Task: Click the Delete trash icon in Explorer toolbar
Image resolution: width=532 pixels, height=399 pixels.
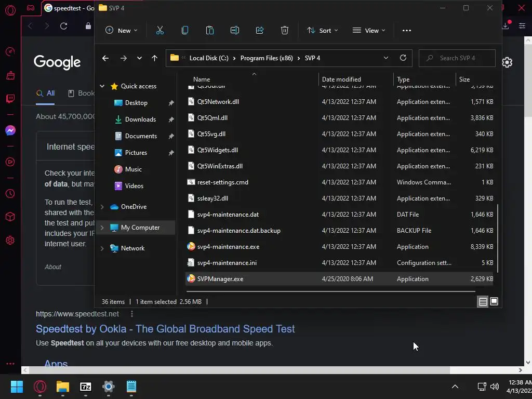Action: [x=285, y=31]
